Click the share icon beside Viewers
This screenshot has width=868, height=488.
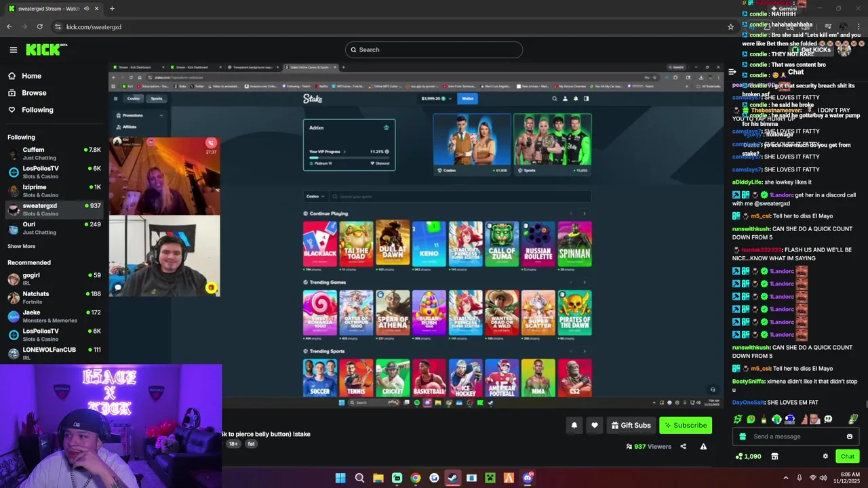point(683,447)
